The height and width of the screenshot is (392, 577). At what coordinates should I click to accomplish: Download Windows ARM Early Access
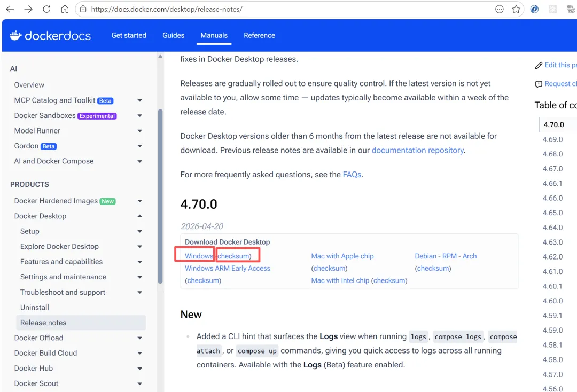point(228,268)
